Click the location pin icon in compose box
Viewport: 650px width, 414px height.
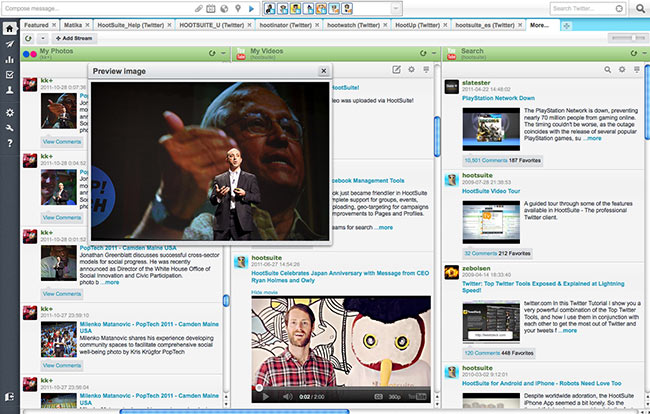click(x=238, y=8)
